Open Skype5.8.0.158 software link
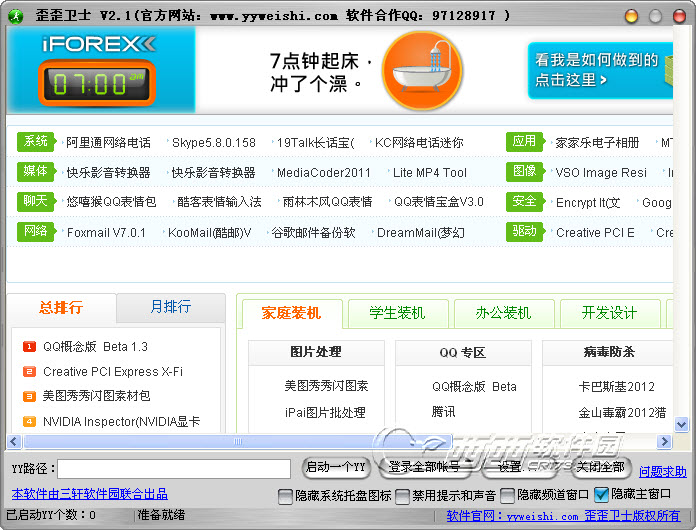 [214, 142]
